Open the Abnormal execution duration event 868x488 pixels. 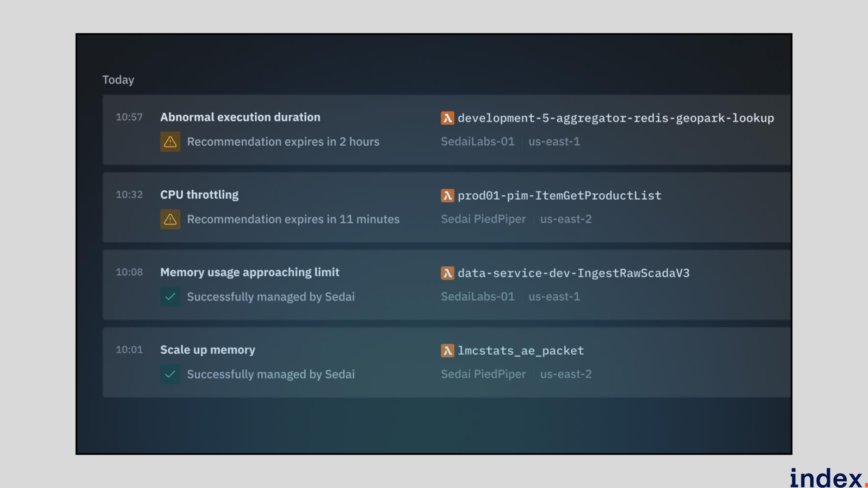tap(240, 117)
